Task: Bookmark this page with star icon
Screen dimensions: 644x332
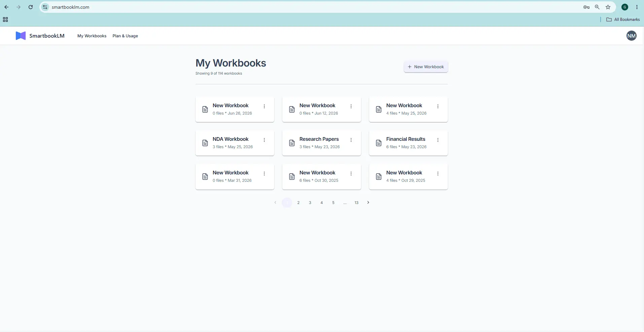Action: 608,7
